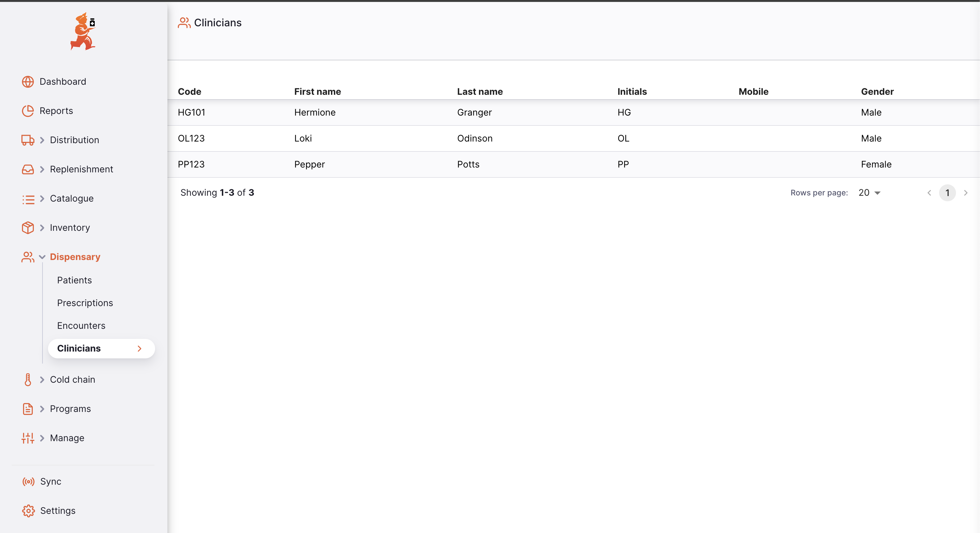Open the rows per page dropdown
Screen dimensions: 980x533
click(x=870, y=193)
